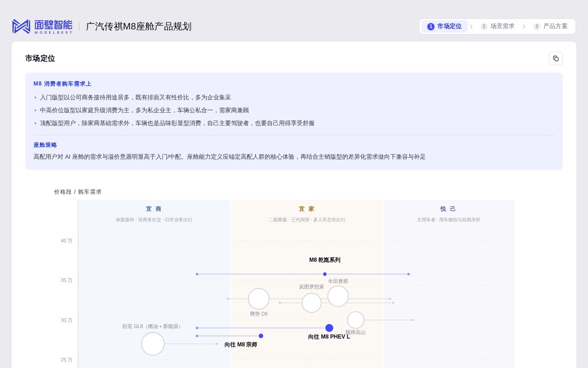Click the 座舱策略 heading
Image resolution: width=588 pixels, height=368 pixels.
(x=45, y=145)
